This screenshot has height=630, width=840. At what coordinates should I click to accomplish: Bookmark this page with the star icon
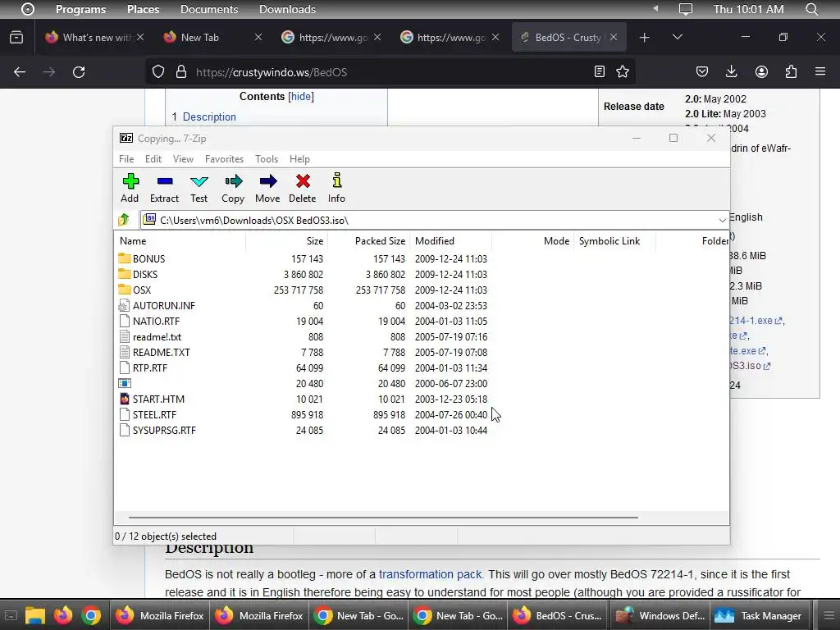(622, 72)
